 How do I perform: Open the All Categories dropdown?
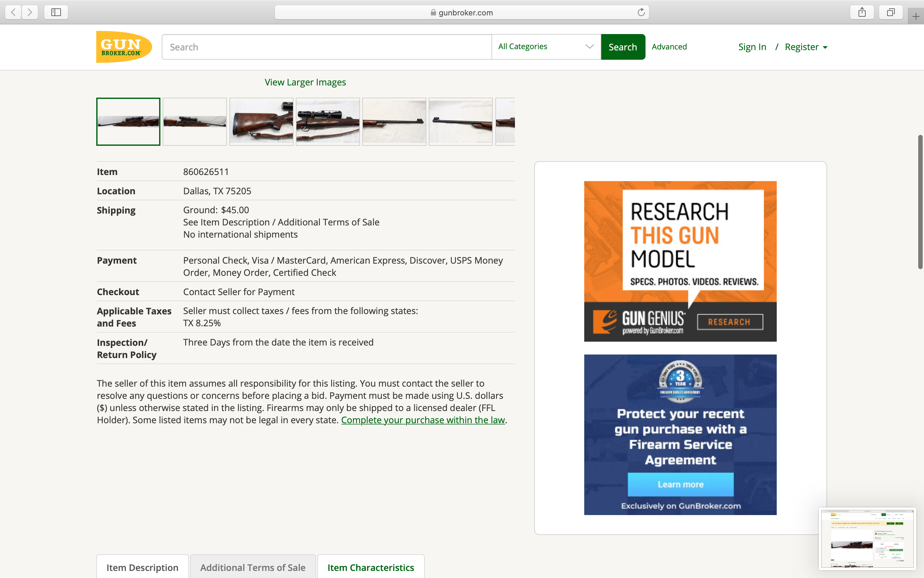(546, 47)
